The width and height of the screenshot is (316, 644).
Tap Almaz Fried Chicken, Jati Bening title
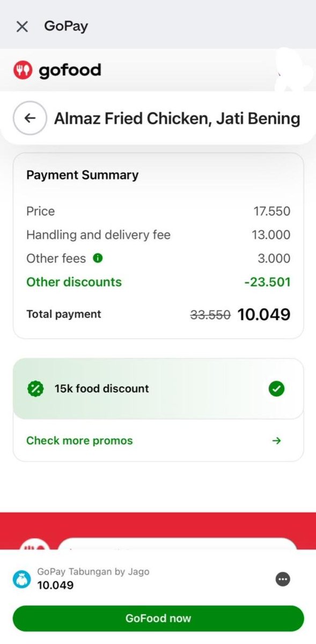tap(177, 118)
